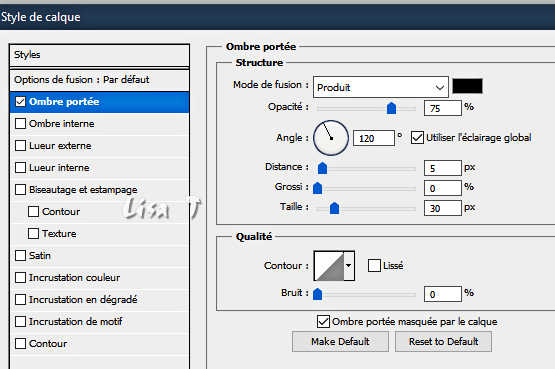
Task: Focus the Taille value field
Action: [443, 208]
